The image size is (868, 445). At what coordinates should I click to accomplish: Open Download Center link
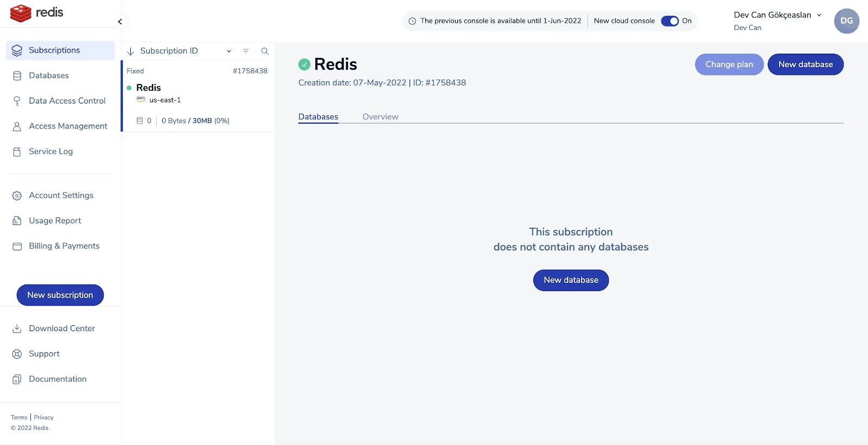[62, 328]
